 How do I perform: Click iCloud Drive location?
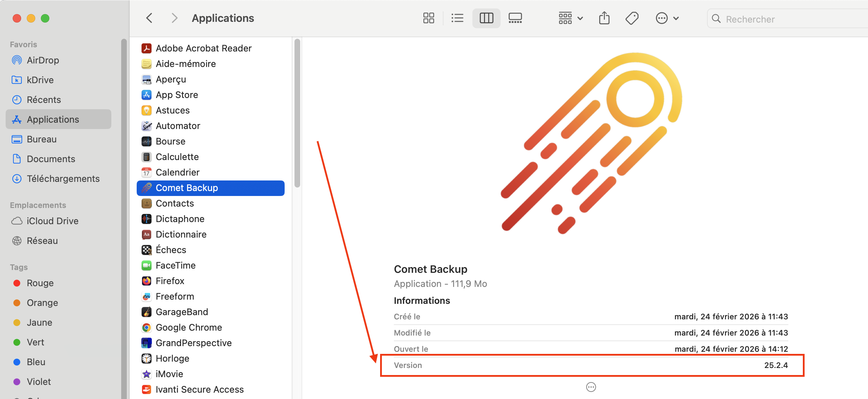coord(52,221)
